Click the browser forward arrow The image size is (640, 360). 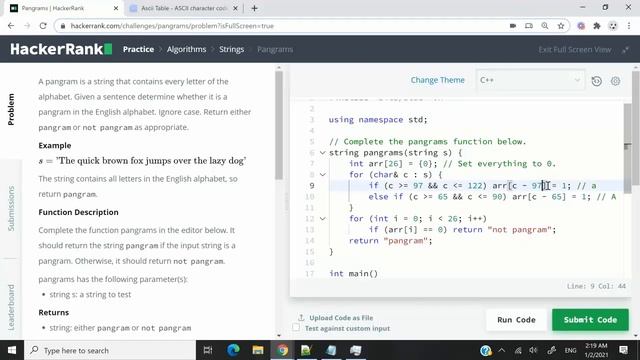27,26
